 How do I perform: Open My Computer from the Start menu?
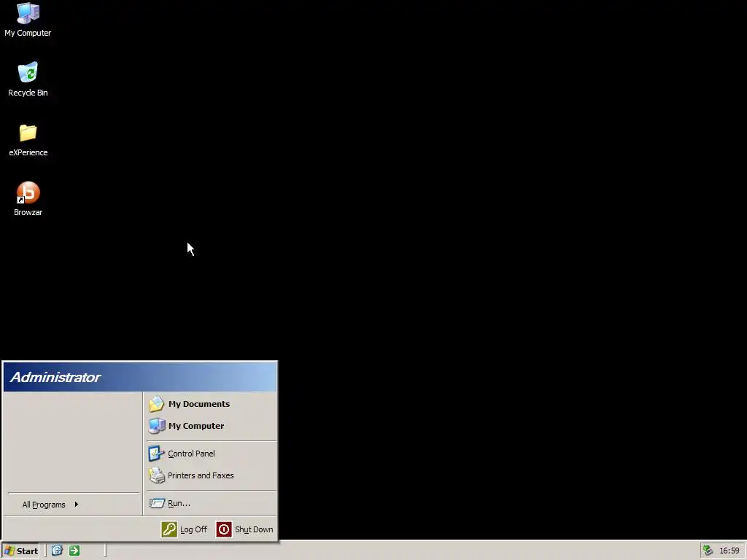coord(212,426)
